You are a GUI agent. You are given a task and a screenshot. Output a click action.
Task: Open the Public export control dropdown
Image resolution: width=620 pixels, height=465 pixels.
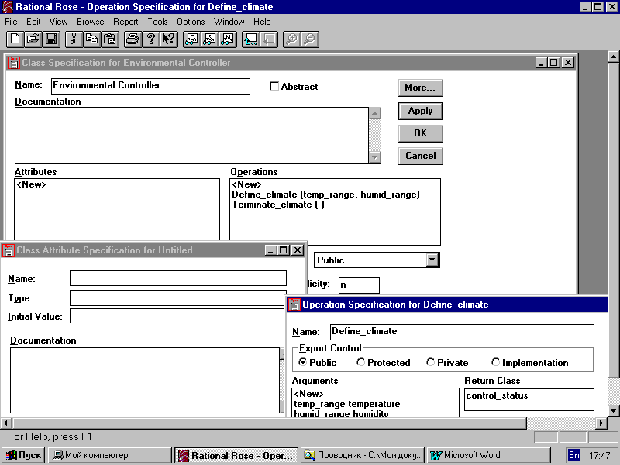[x=432, y=260]
